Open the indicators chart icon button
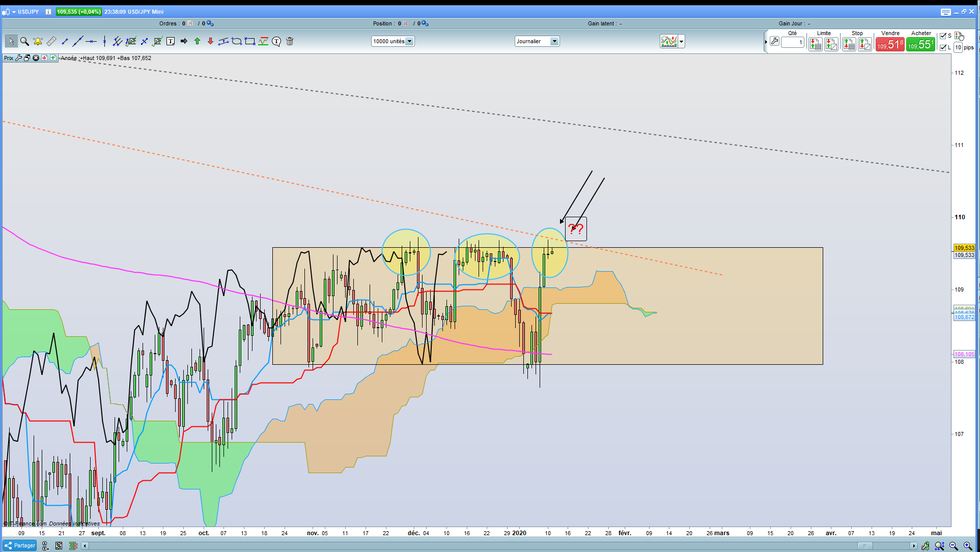 669,41
